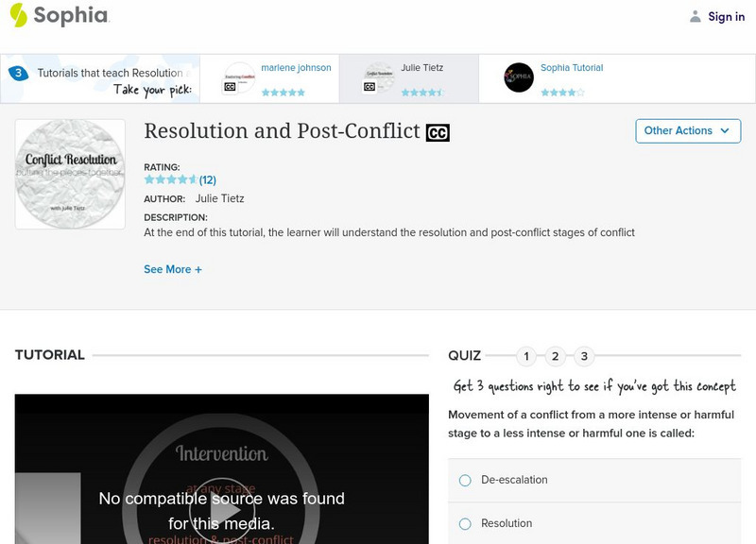Click marlene johnson's five-star rating
756x544 pixels.
pyautogui.click(x=283, y=92)
